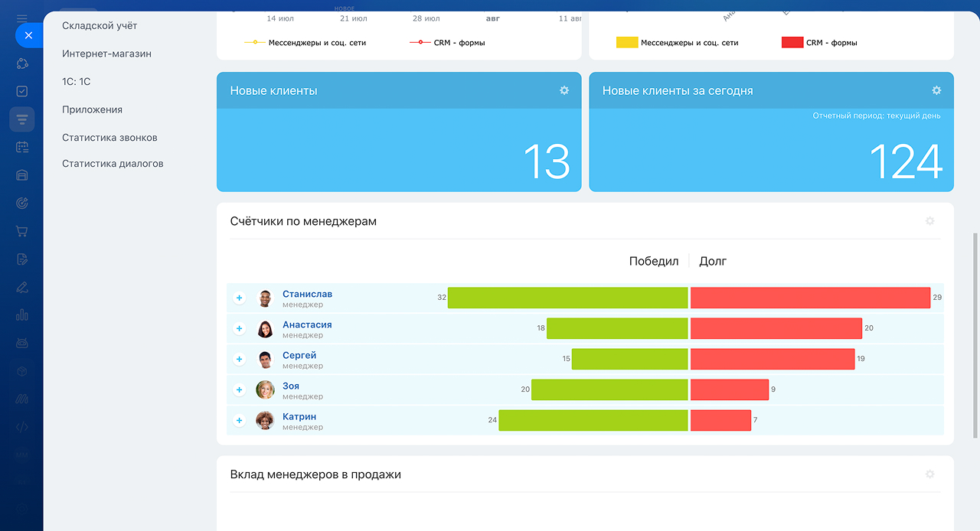Open settings gear of Новые клиенты widget
Image resolution: width=980 pixels, height=531 pixels.
(x=564, y=90)
